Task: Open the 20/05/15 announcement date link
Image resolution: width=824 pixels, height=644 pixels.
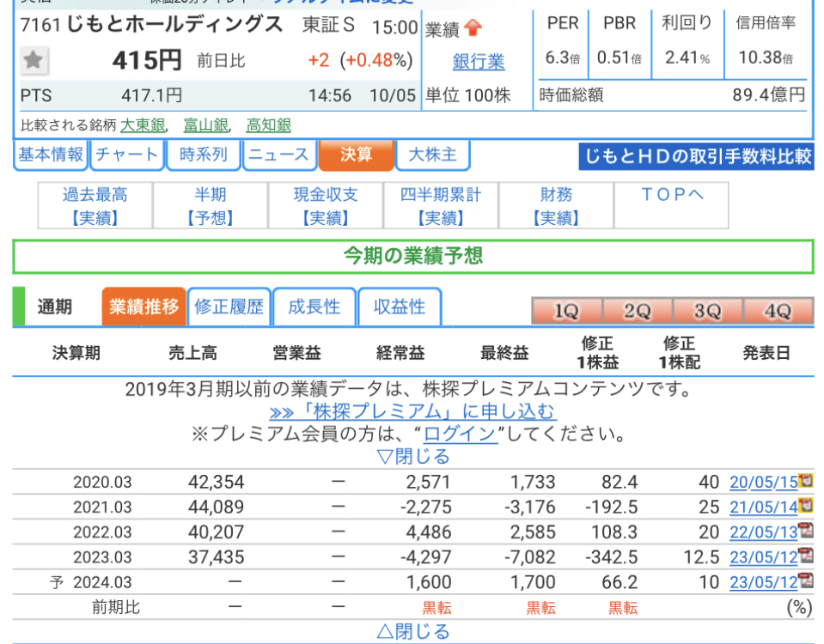Action: (x=764, y=482)
